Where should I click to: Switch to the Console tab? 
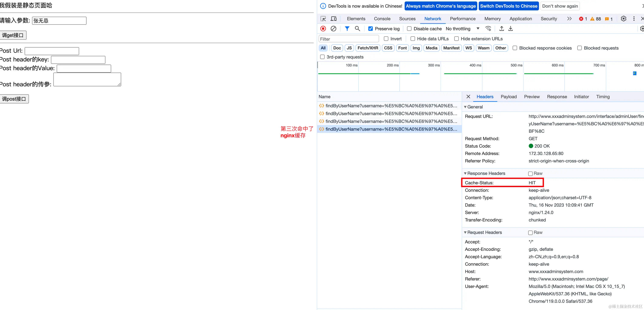pyautogui.click(x=382, y=19)
